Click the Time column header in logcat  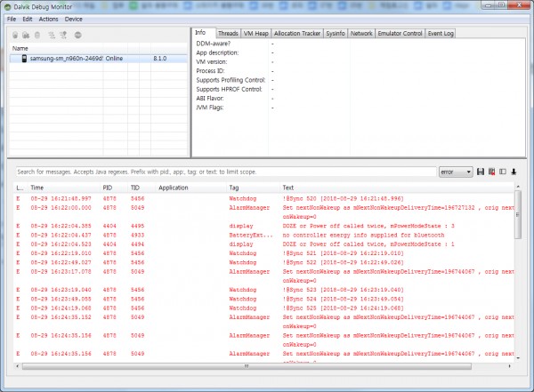coord(36,188)
